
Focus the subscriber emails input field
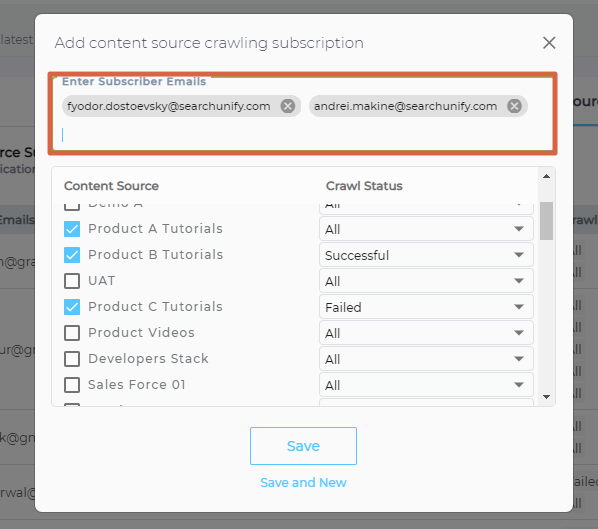coord(303,135)
